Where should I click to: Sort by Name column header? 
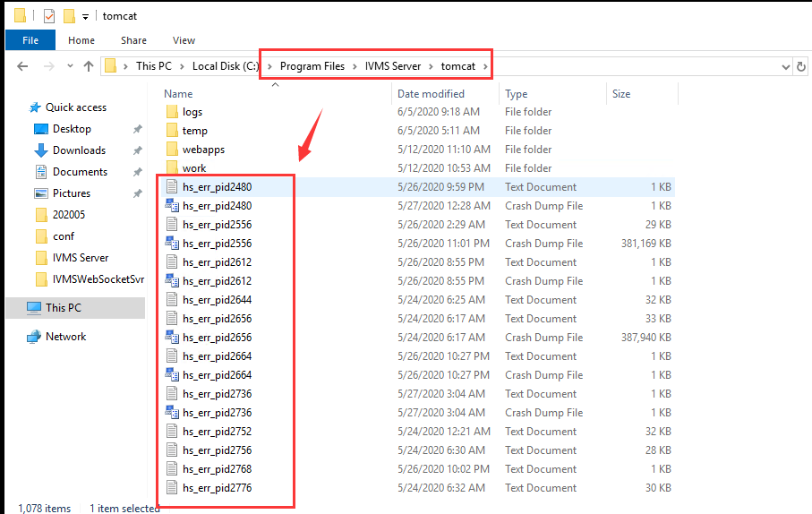[178, 94]
